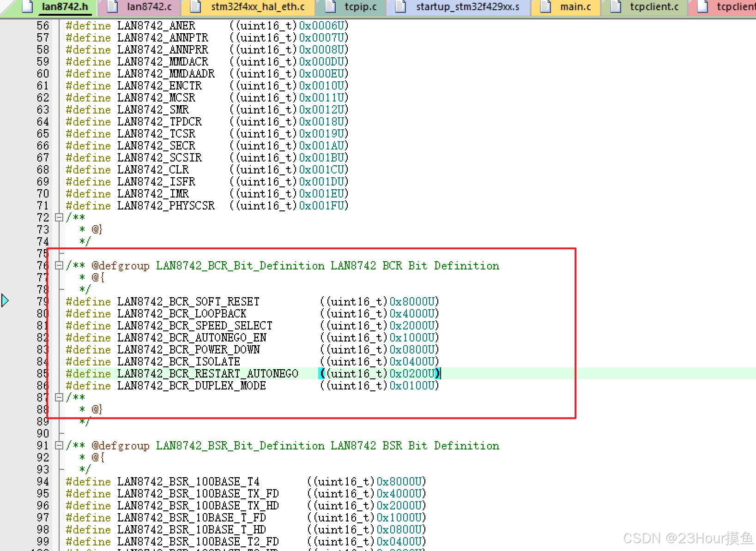The width and height of the screenshot is (756, 551).
Task: Click the green arrow marker in the left margin
Action: pyautogui.click(x=6, y=300)
